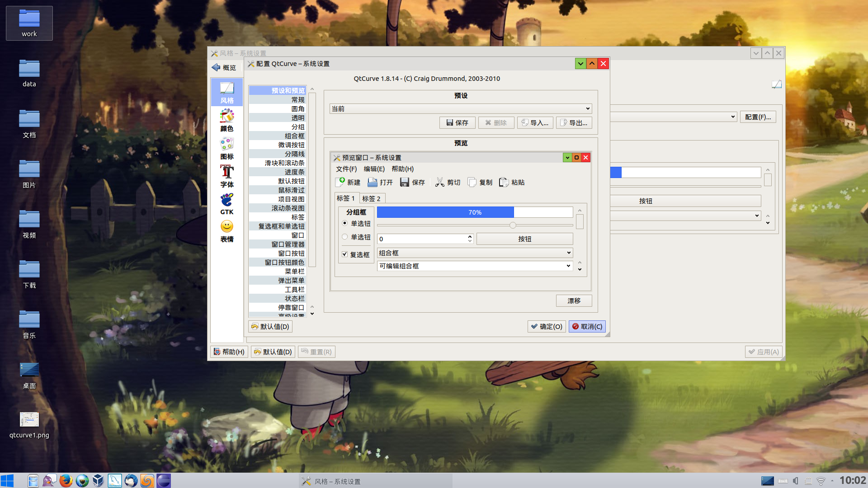The width and height of the screenshot is (868, 488).
Task: Open 编辑(E) menu in preview window
Action: pyautogui.click(x=374, y=169)
